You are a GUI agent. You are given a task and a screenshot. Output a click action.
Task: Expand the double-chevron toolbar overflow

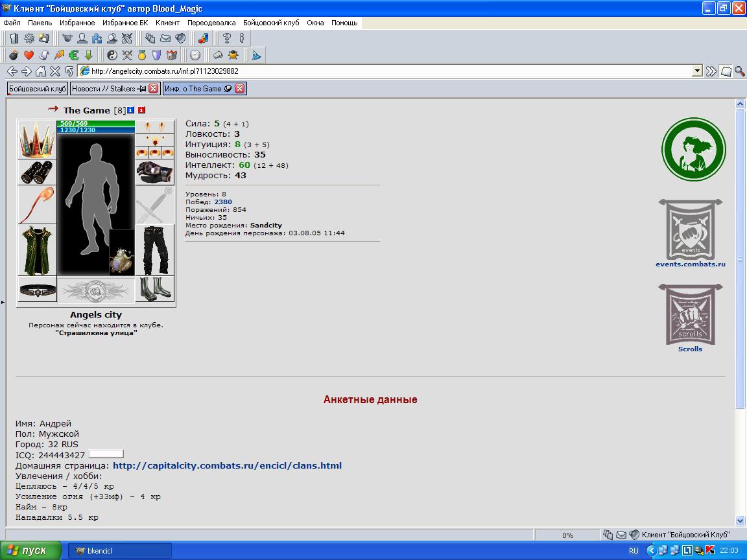click(711, 71)
